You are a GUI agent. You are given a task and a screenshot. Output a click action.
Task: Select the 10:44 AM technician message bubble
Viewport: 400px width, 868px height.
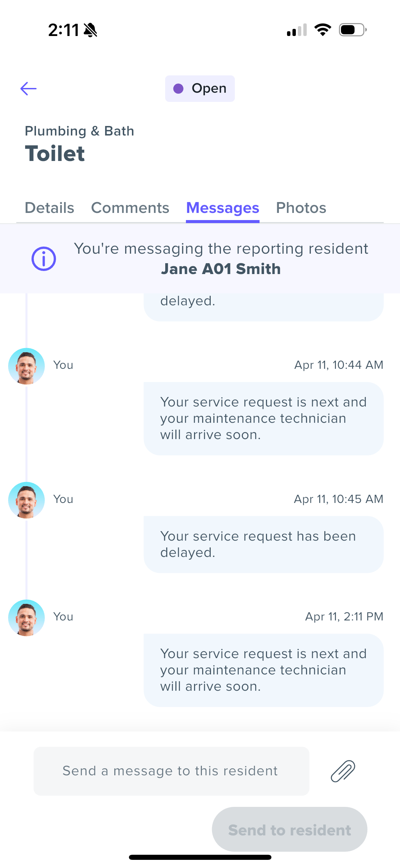click(x=264, y=418)
